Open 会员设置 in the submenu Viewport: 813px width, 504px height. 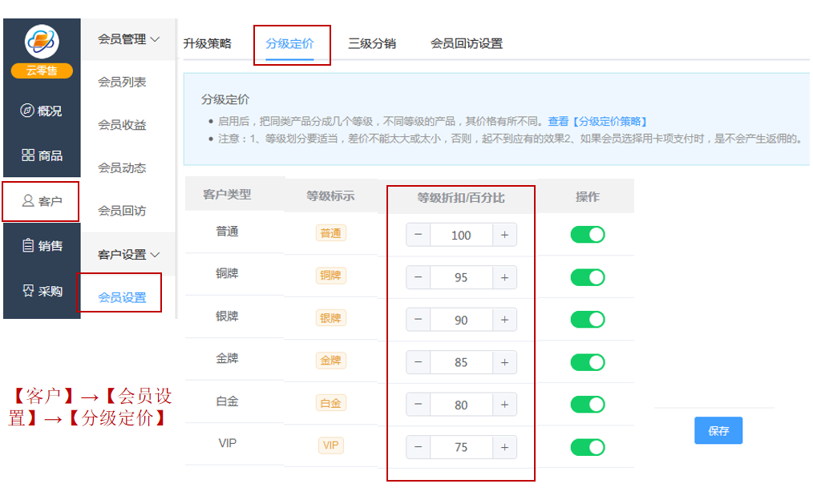[x=122, y=297]
